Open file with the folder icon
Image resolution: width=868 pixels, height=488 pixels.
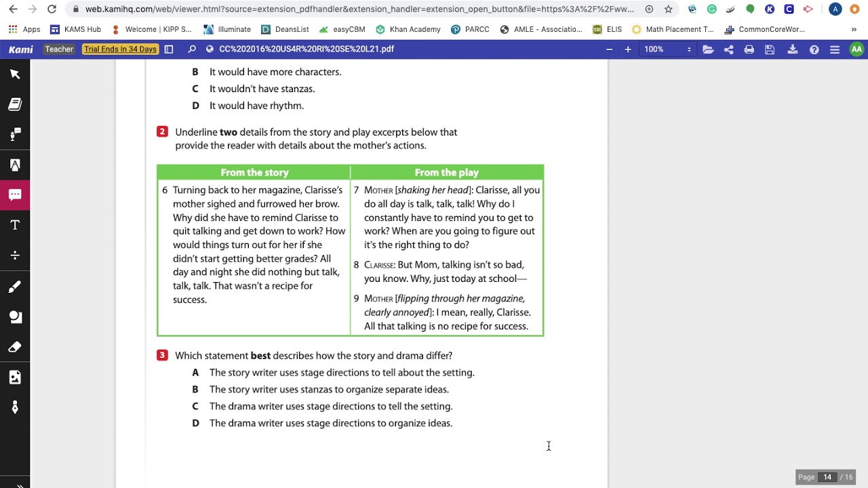tap(708, 49)
